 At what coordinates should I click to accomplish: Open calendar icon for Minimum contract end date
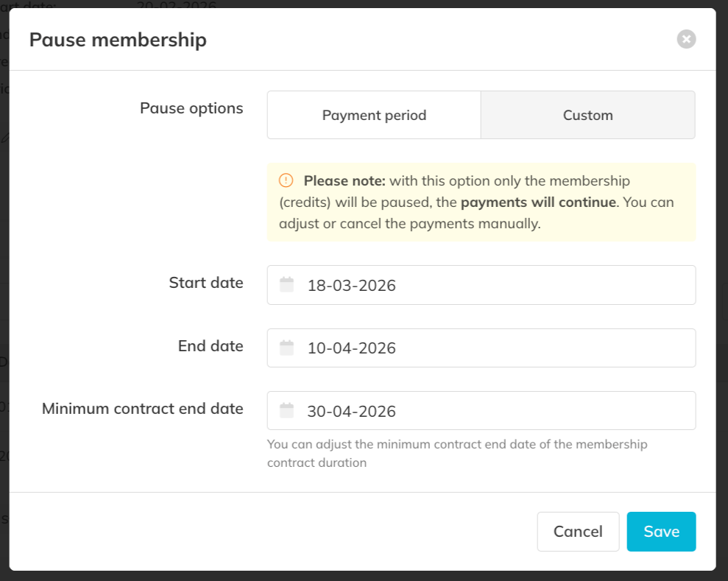tap(287, 410)
